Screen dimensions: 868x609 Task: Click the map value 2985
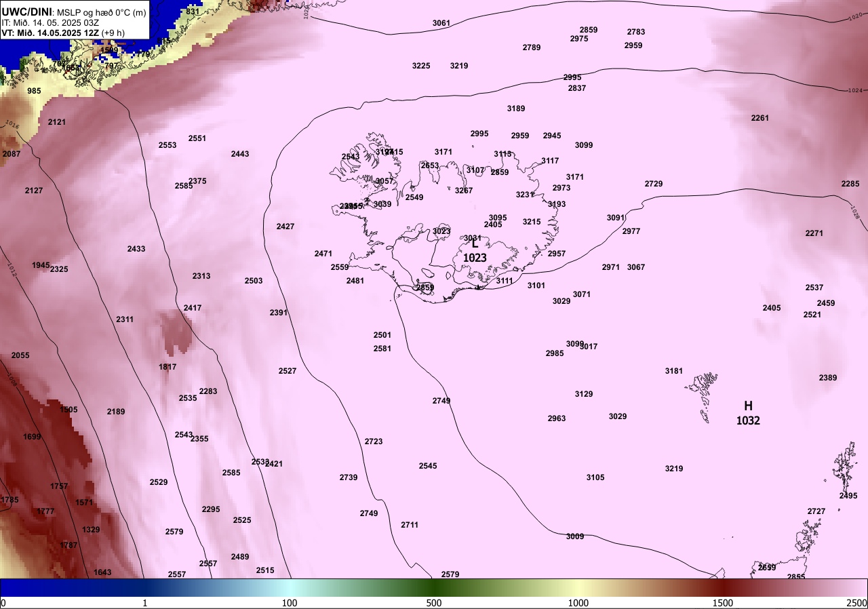coord(555,353)
